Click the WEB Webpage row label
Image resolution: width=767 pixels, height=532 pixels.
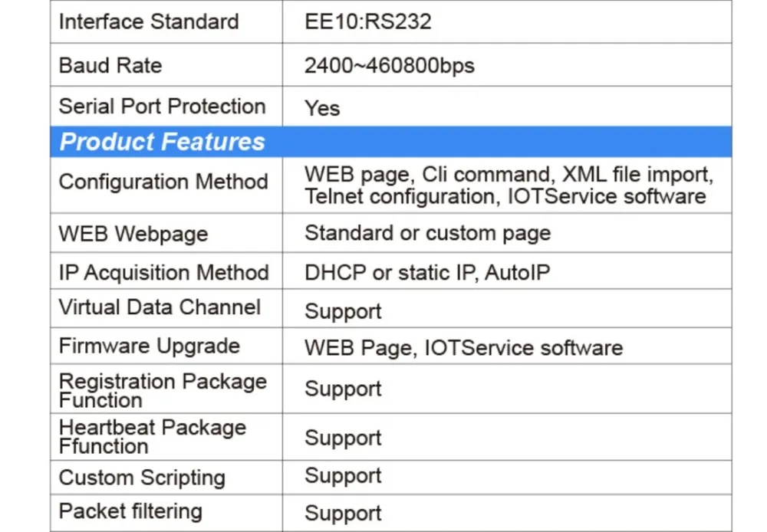tap(133, 233)
